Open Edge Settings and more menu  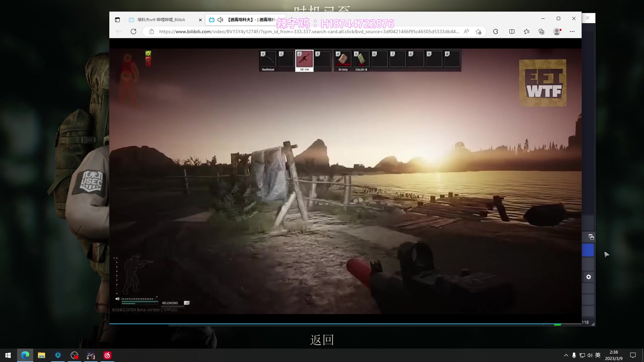[x=572, y=32]
